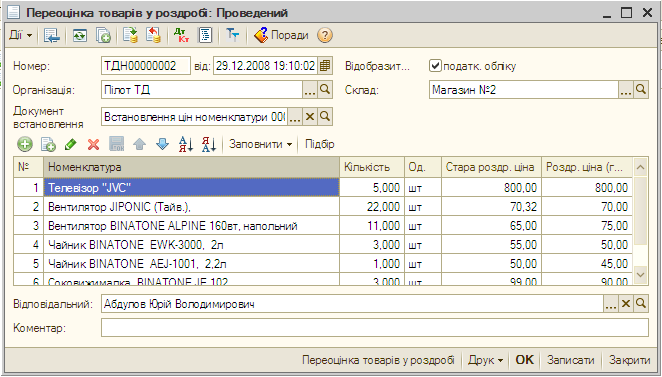Image resolution: width=662 pixels, height=377 pixels.
Task: Open Поради tips
Action: tap(281, 35)
